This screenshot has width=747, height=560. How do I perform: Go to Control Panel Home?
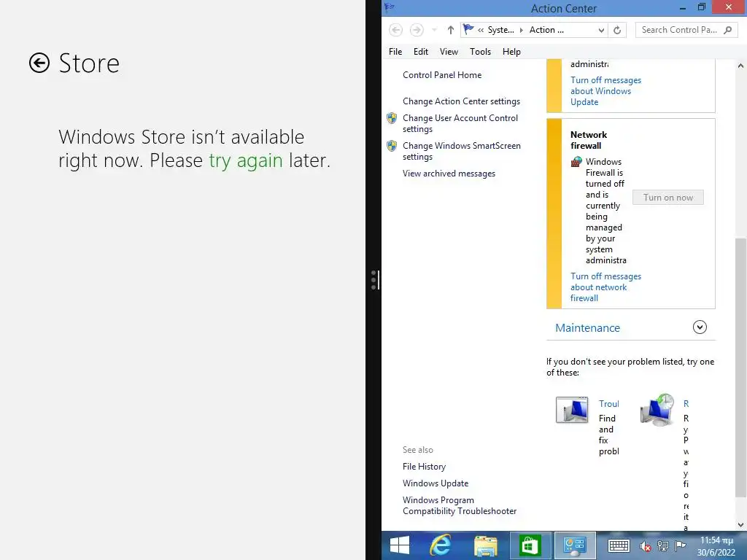[x=442, y=75]
